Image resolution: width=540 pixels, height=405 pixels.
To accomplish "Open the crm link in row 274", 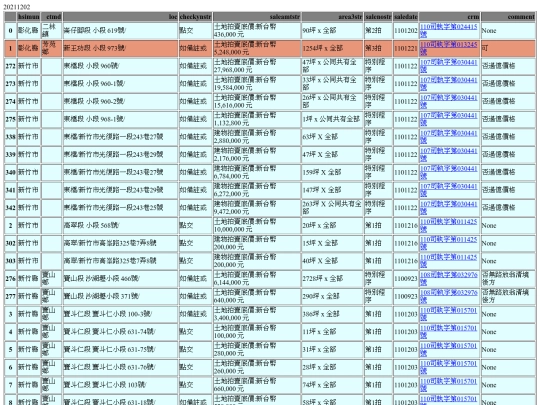I will point(449,101).
